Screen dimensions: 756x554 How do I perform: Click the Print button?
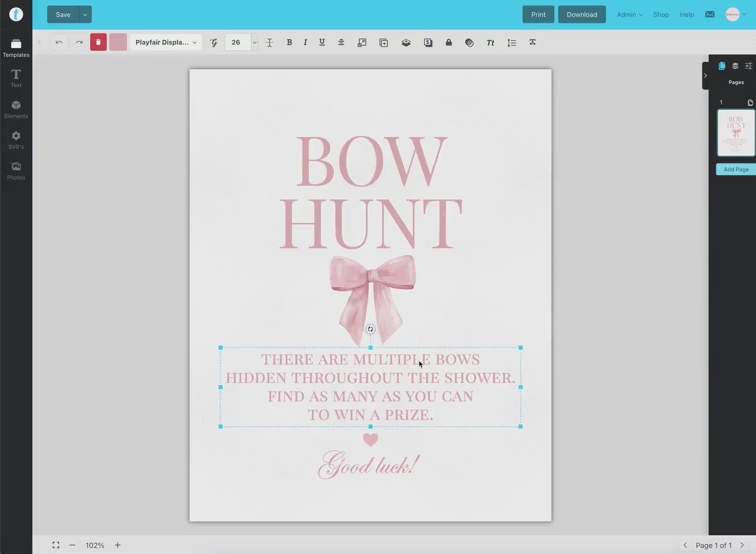tap(538, 15)
